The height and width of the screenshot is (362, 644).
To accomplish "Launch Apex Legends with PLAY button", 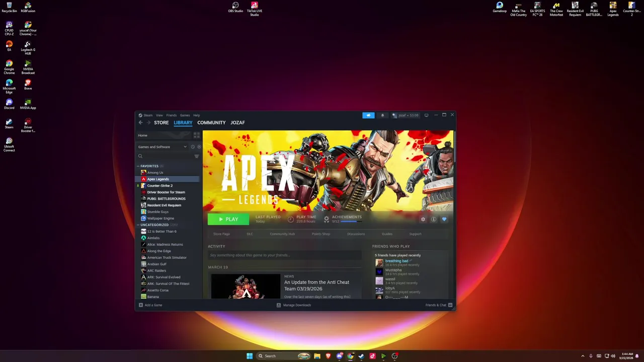I will click(x=228, y=219).
